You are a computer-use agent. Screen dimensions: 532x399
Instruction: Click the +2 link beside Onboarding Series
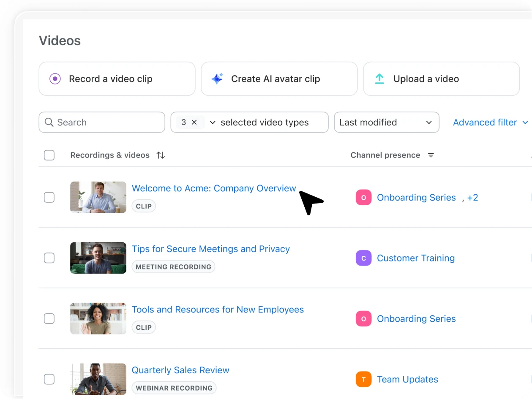473,197
